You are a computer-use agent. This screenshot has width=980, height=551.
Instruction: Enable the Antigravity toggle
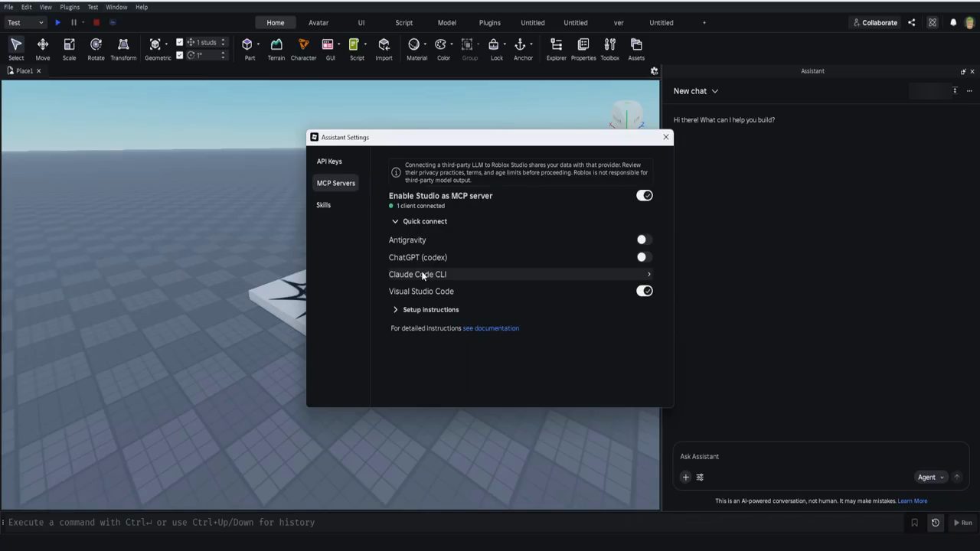[645, 240]
